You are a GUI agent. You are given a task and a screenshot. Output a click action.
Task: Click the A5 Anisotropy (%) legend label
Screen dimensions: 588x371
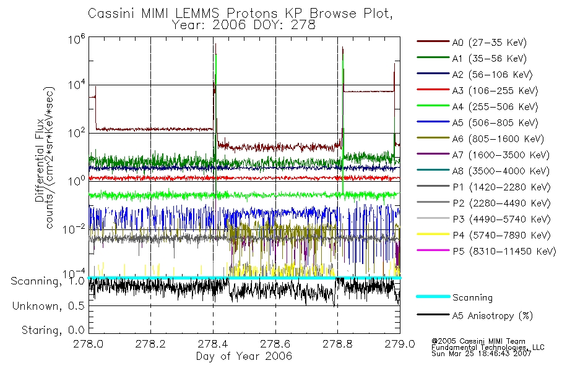(x=493, y=316)
